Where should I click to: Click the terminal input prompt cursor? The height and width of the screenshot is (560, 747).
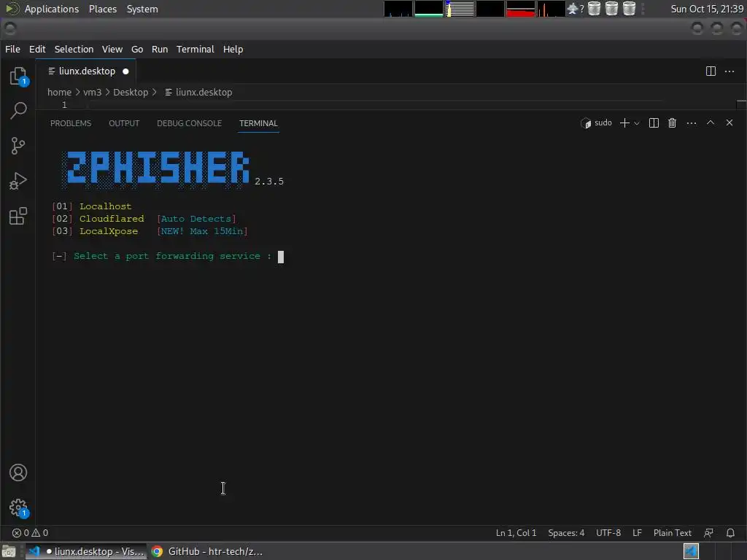281,257
